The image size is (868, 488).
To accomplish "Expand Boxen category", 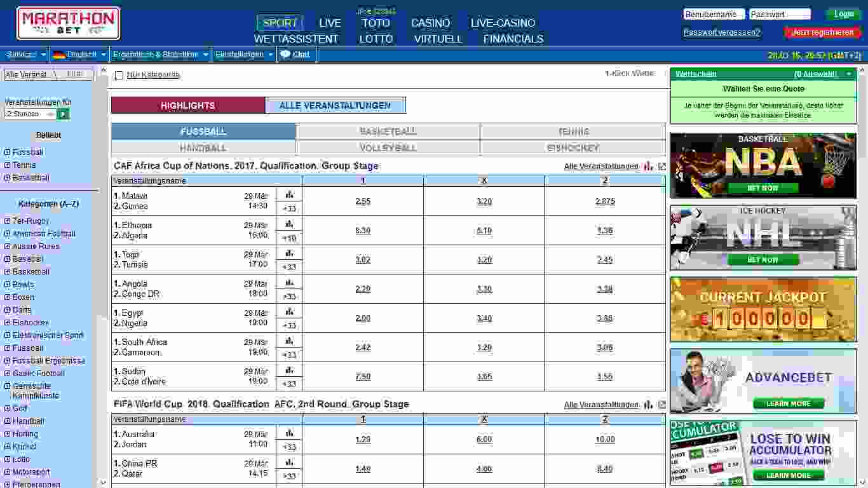I will click(x=8, y=297).
